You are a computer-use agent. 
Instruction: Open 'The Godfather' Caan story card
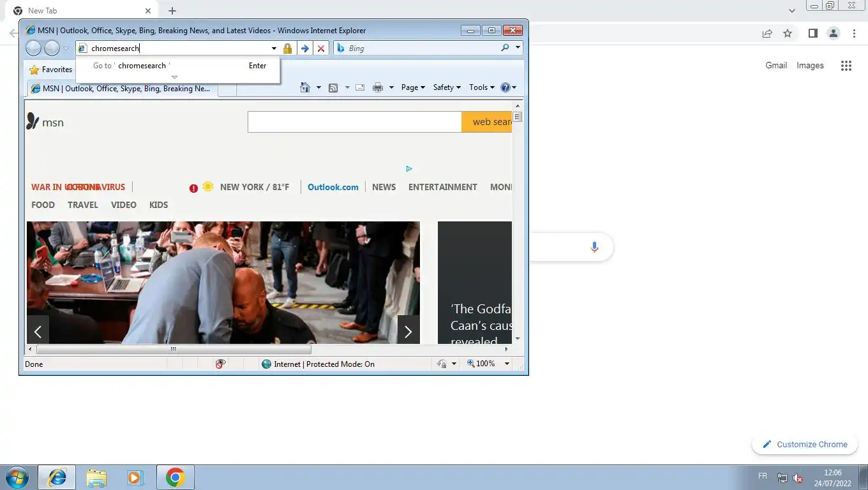point(475,283)
